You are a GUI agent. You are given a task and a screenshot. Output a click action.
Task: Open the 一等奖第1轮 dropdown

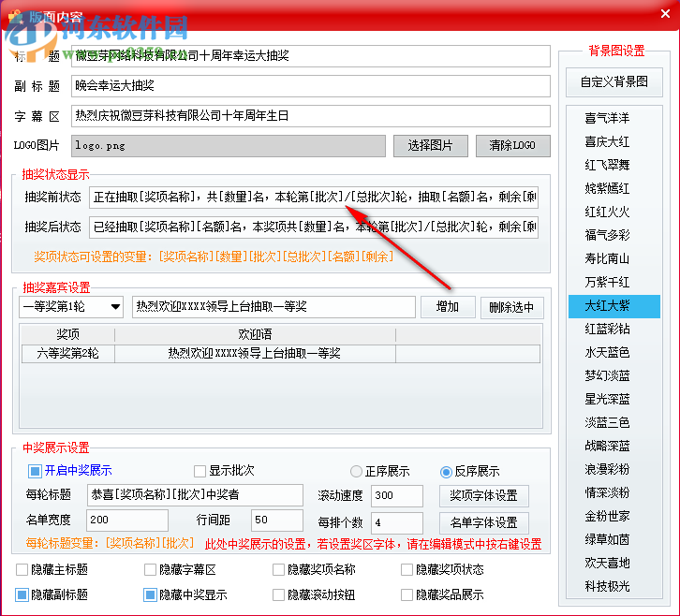point(71,307)
